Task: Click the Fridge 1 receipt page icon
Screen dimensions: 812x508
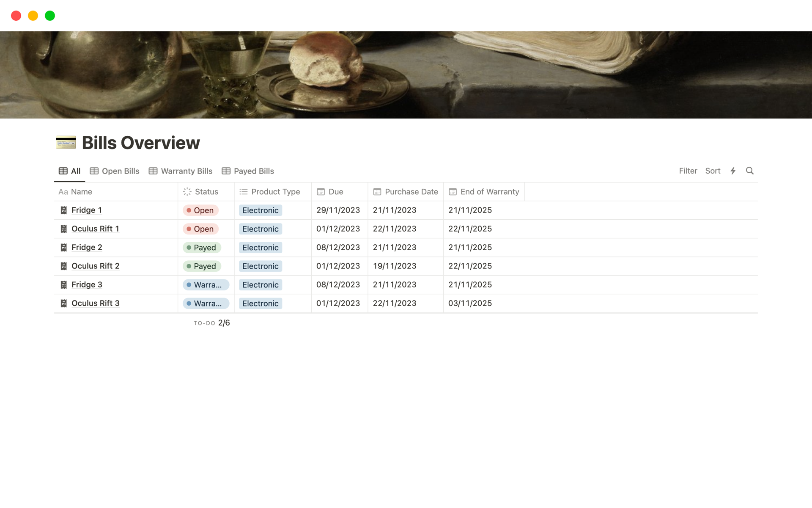Action: 64,210
